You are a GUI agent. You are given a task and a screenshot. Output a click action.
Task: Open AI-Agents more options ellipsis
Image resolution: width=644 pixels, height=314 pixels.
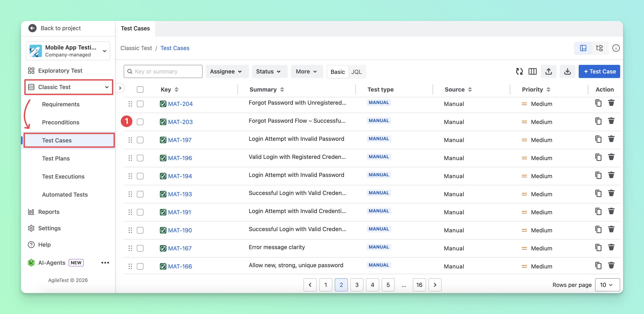tap(105, 262)
